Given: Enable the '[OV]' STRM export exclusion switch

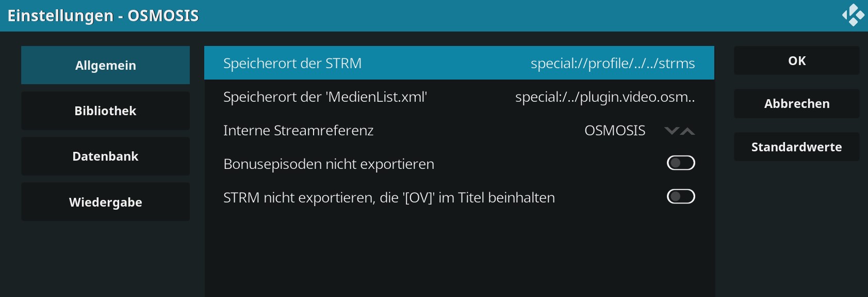Looking at the screenshot, I should [681, 197].
